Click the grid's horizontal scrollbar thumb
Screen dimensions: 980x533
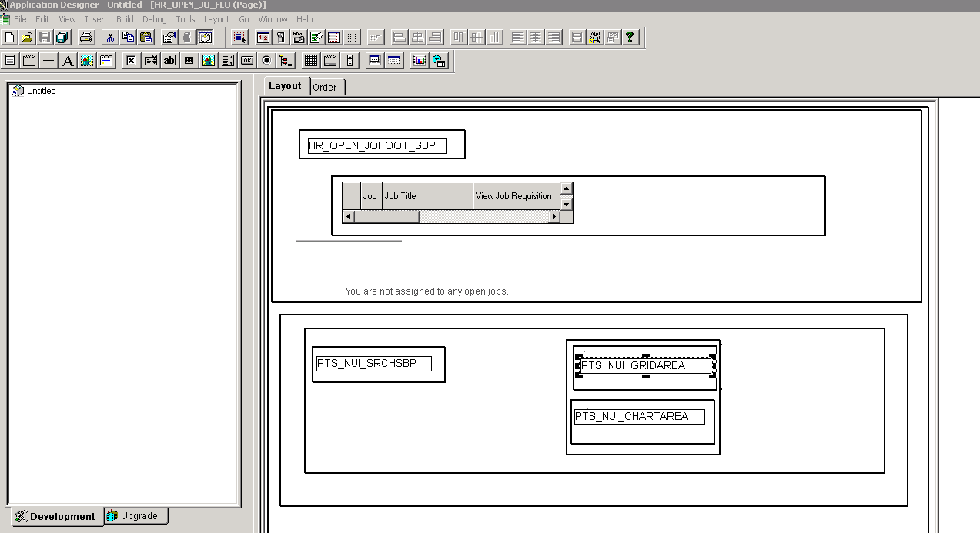pyautogui.click(x=386, y=217)
